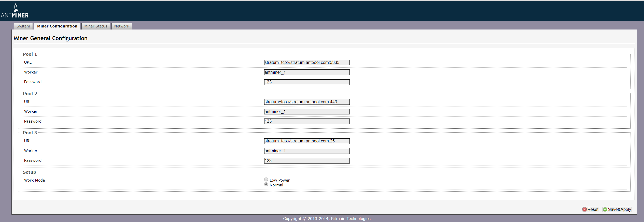
Task: Select the Low Power work mode
Action: tap(266, 180)
